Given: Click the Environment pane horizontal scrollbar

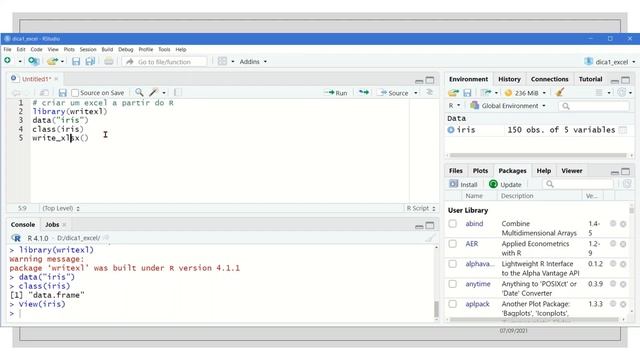Looking at the screenshot, I should click(538, 155).
